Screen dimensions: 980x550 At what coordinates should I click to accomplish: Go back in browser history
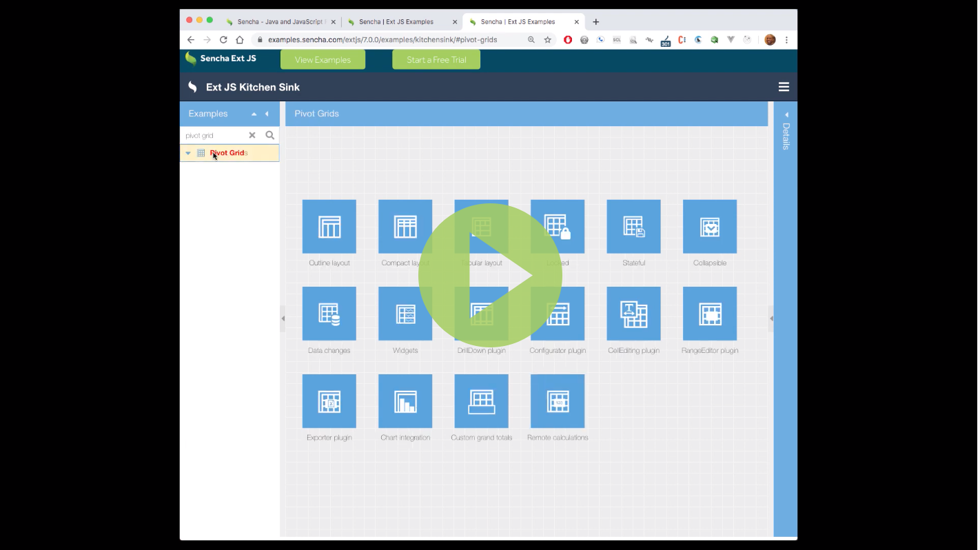[191, 40]
